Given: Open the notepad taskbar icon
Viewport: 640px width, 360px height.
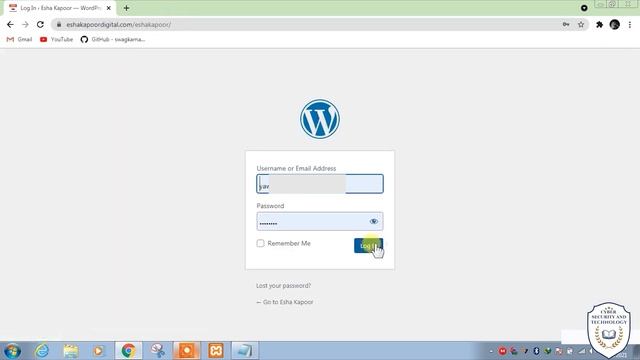Looking at the screenshot, I should click(x=244, y=351).
